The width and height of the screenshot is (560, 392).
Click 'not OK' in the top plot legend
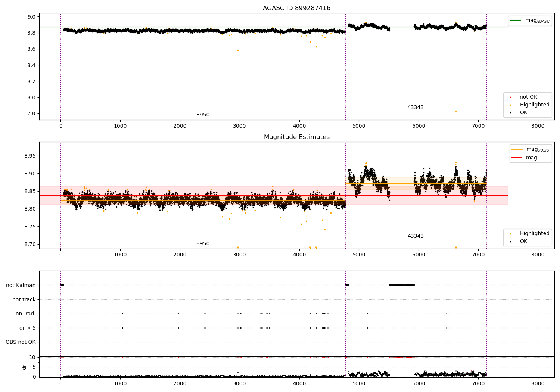click(528, 97)
